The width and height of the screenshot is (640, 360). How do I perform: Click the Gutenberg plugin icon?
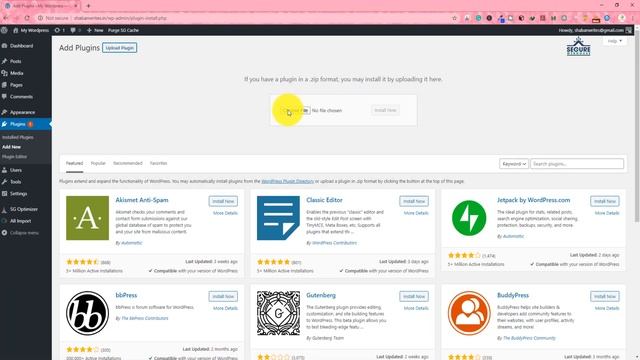pyautogui.click(x=278, y=313)
